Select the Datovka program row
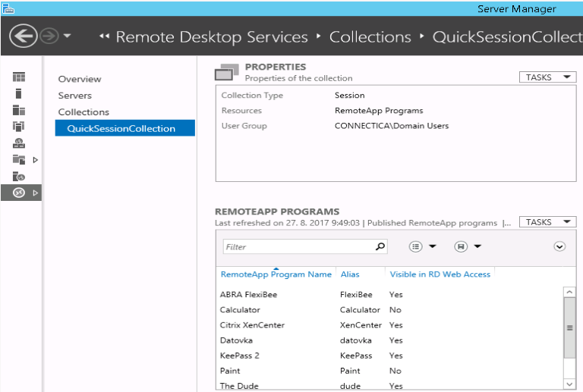The image size is (583, 392). pyautogui.click(x=389, y=340)
